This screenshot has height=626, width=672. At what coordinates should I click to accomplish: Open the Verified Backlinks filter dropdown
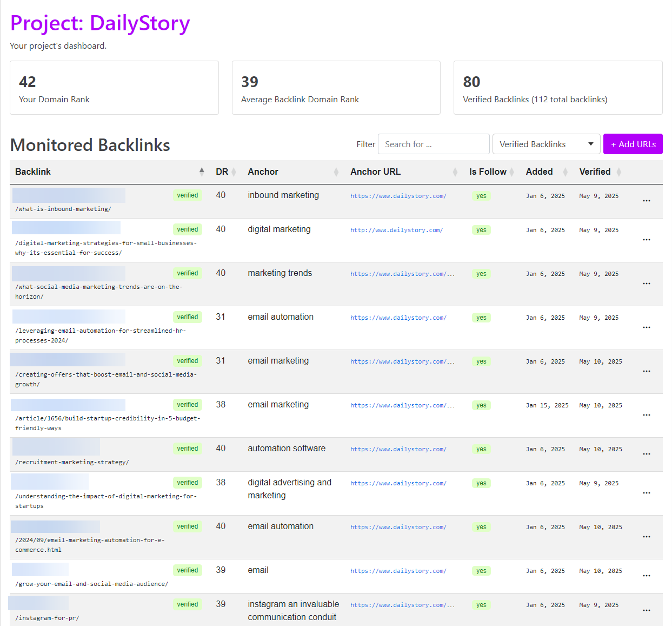tap(546, 144)
